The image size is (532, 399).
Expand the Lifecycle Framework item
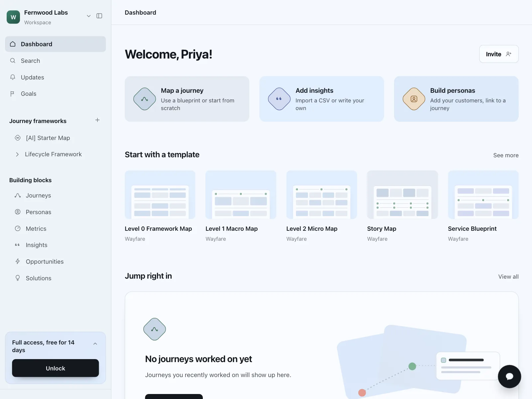coord(17,154)
